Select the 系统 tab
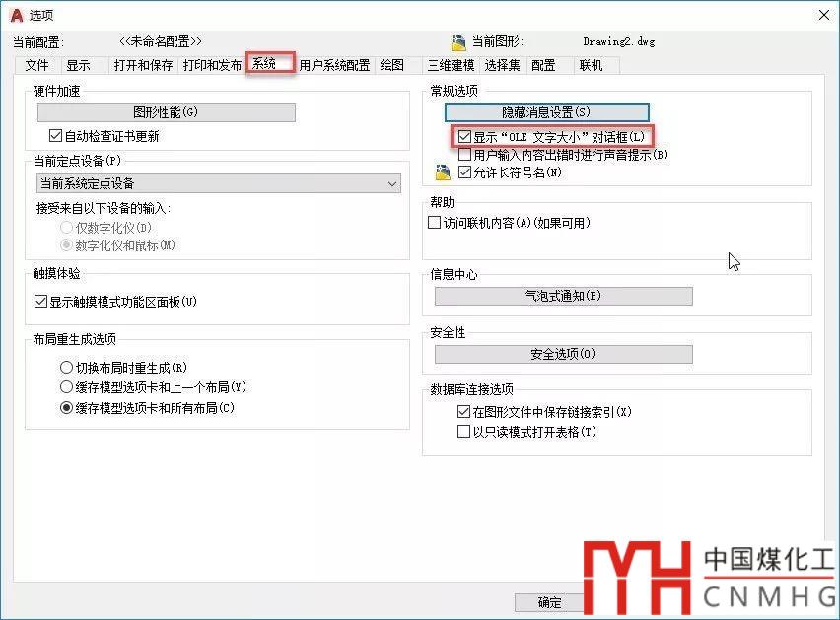 tap(270, 64)
